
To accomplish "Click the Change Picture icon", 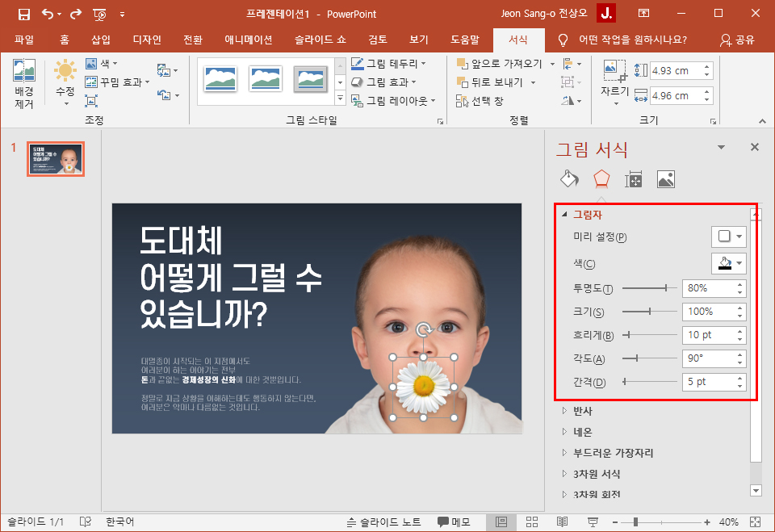I will coord(164,70).
